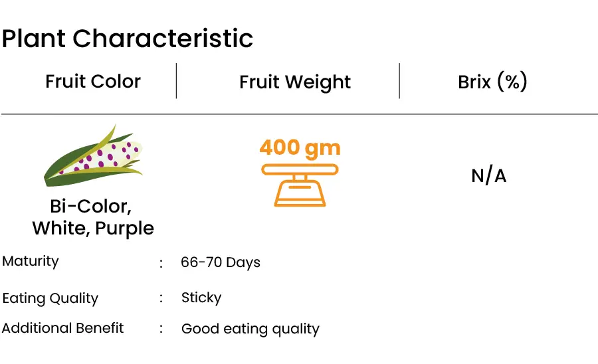This screenshot has height=364, width=598.
Task: Click the Plant Characteristic heading
Action: 128,39
